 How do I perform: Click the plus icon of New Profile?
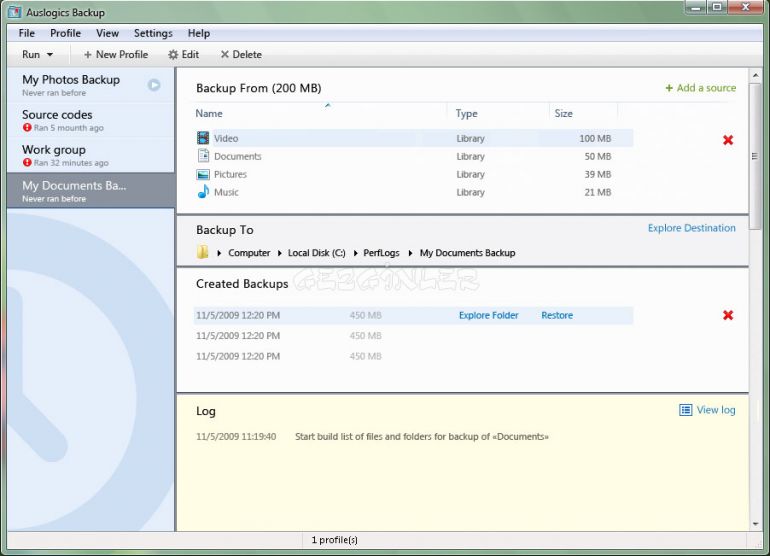[x=88, y=55]
